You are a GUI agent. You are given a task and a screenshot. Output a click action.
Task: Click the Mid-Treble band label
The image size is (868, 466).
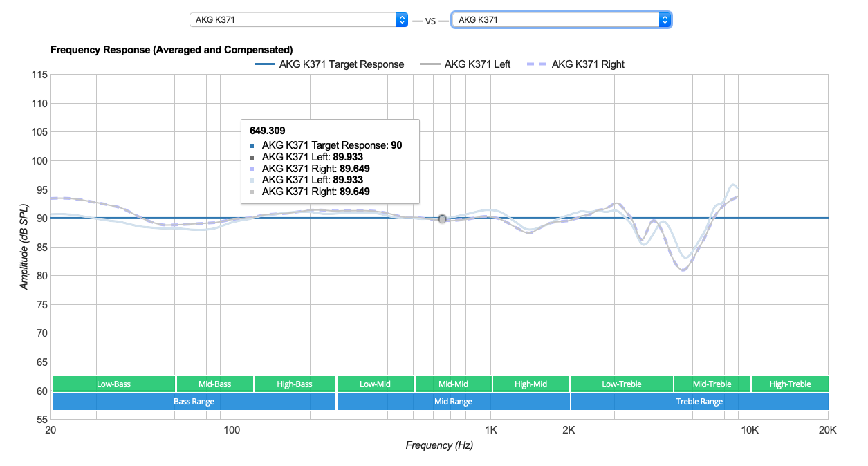tap(712, 384)
